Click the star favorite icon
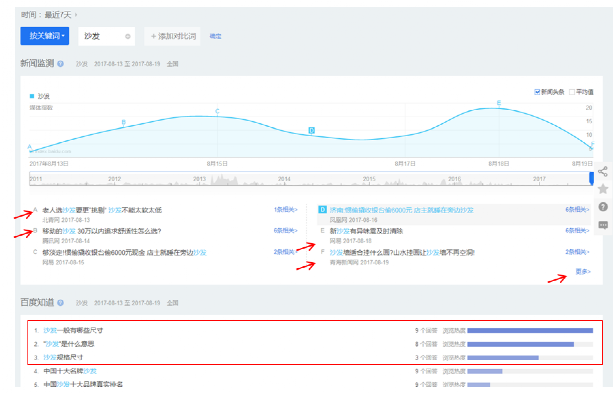613x393 pixels. click(x=603, y=189)
